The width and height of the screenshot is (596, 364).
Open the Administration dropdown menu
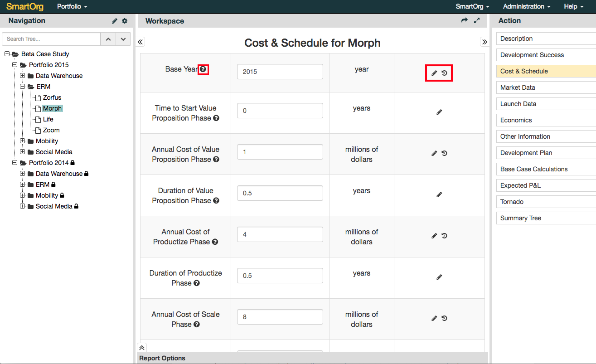526,6
